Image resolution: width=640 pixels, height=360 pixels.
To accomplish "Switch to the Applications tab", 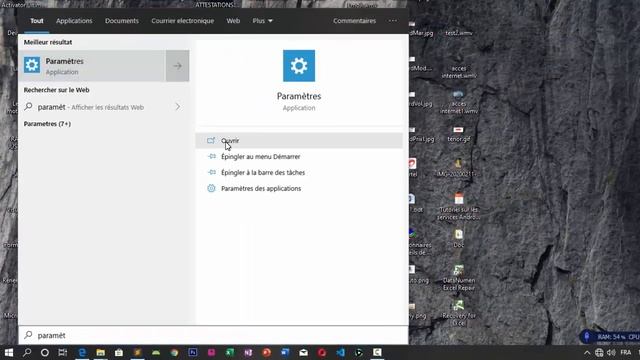I will pyautogui.click(x=74, y=21).
